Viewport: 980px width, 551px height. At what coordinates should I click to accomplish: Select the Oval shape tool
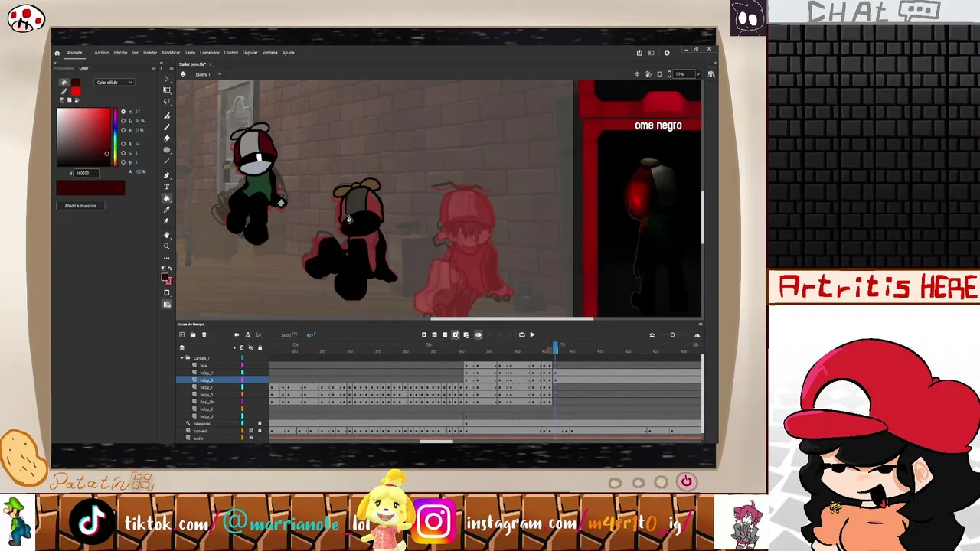pos(167,150)
